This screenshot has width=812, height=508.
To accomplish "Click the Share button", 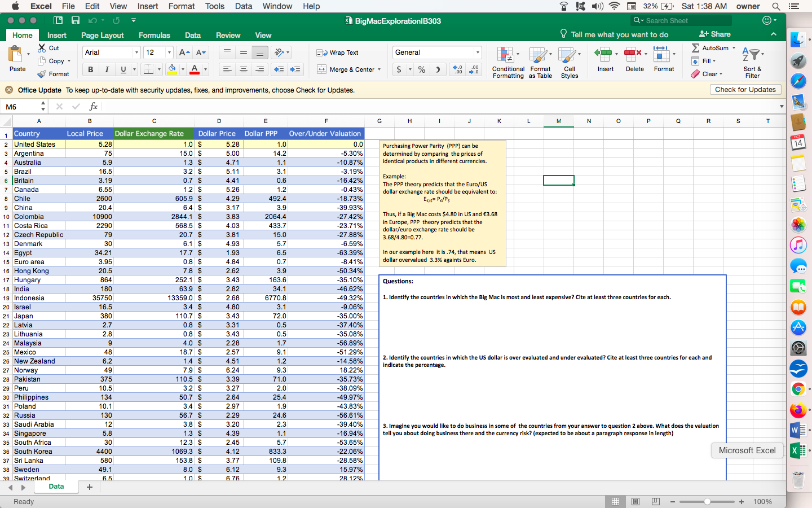I will tap(714, 35).
